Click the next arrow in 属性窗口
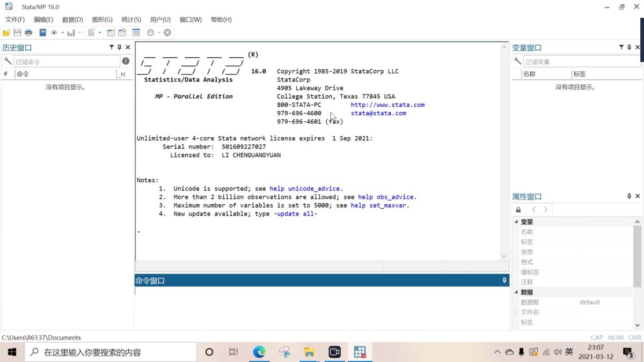The width and height of the screenshot is (644, 362). tap(546, 210)
